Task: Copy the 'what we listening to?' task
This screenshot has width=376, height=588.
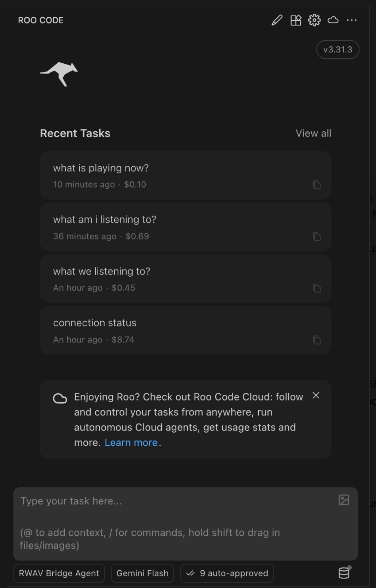Action: click(x=317, y=288)
